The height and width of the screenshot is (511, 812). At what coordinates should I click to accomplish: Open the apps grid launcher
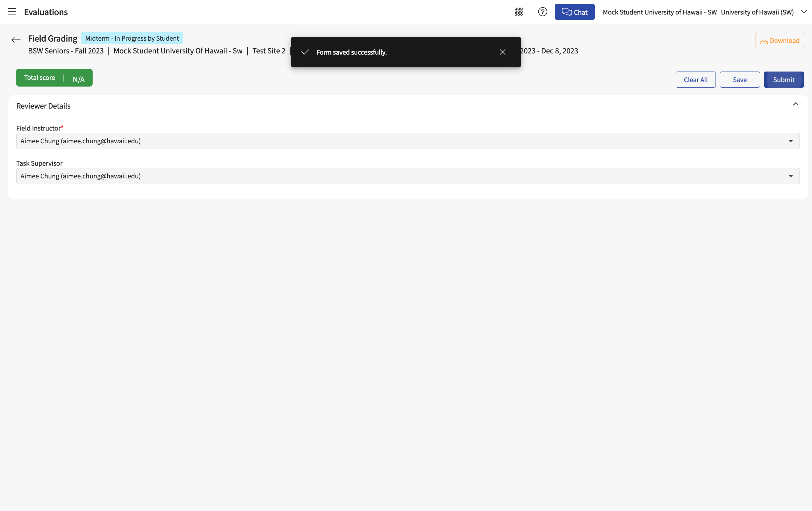pos(518,12)
